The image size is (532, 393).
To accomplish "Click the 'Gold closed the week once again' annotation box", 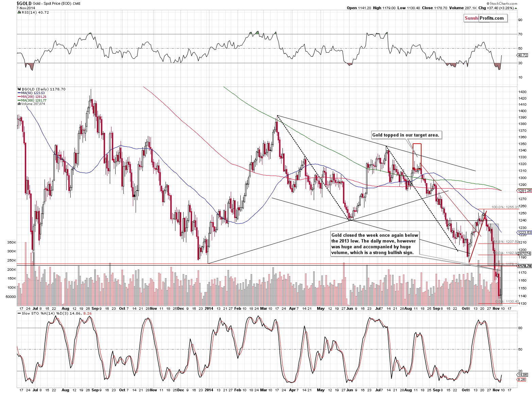I will [375, 244].
